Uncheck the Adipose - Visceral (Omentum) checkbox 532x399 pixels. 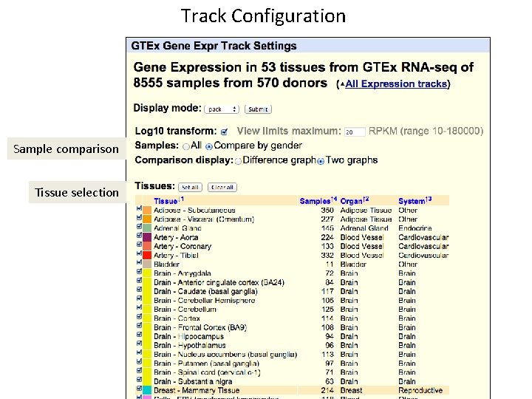click(x=139, y=217)
